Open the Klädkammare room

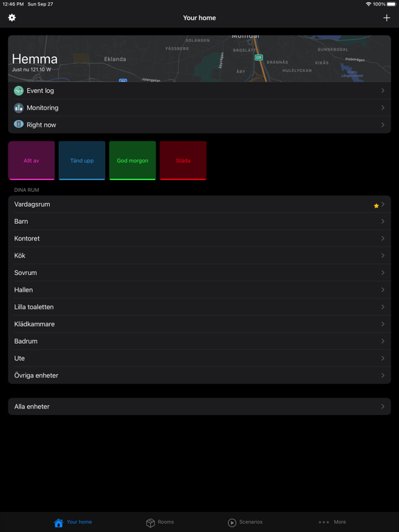tap(199, 324)
